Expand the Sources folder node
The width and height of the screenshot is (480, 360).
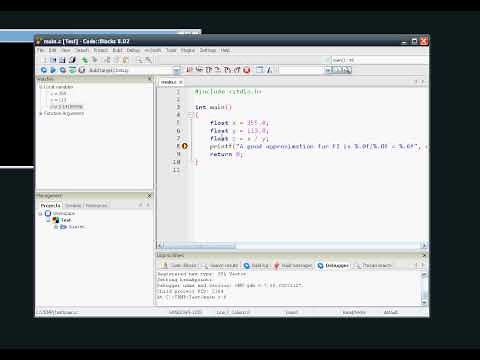(x=56, y=227)
